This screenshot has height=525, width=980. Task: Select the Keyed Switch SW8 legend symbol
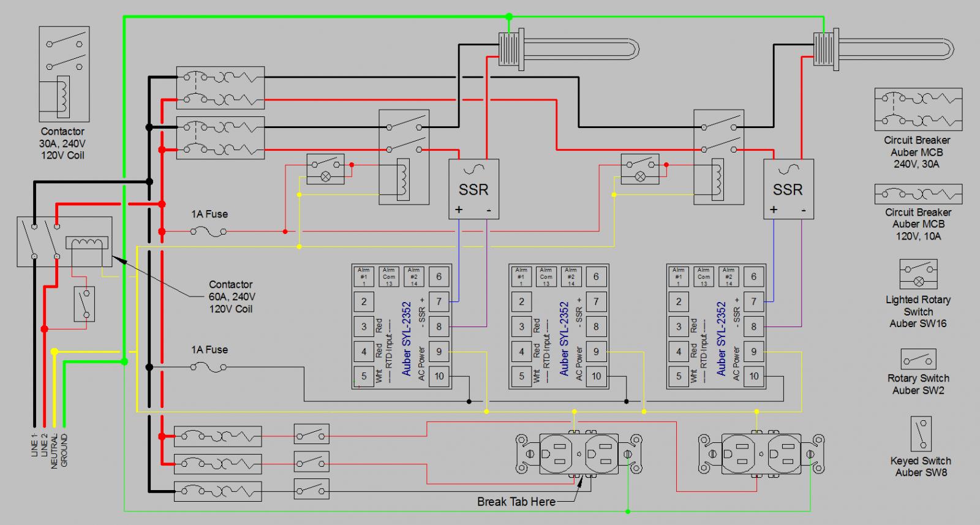921,434
